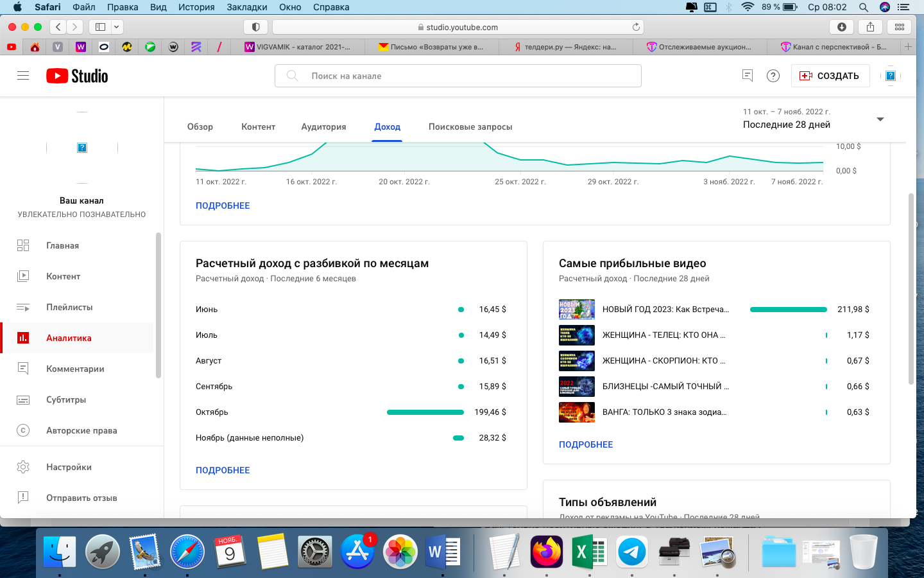The image size is (924, 578).
Task: Open the pinned red house tab
Action: click(35, 47)
